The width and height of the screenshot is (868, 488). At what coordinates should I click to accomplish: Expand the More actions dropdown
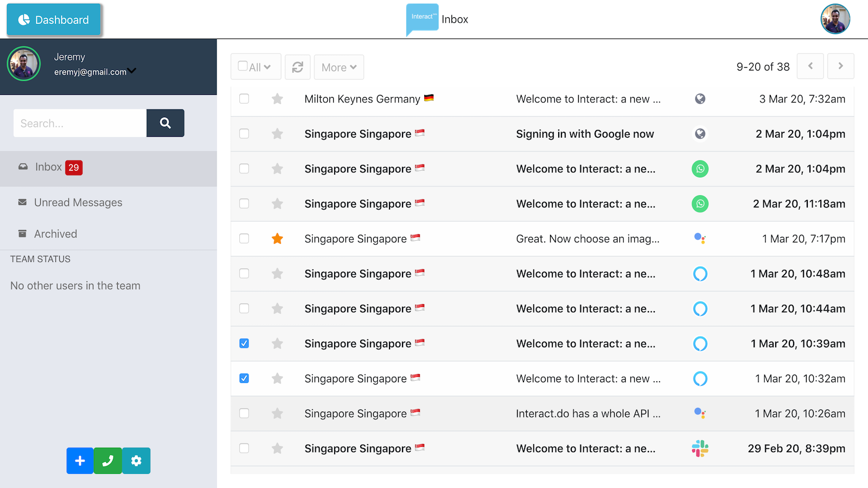[339, 67]
